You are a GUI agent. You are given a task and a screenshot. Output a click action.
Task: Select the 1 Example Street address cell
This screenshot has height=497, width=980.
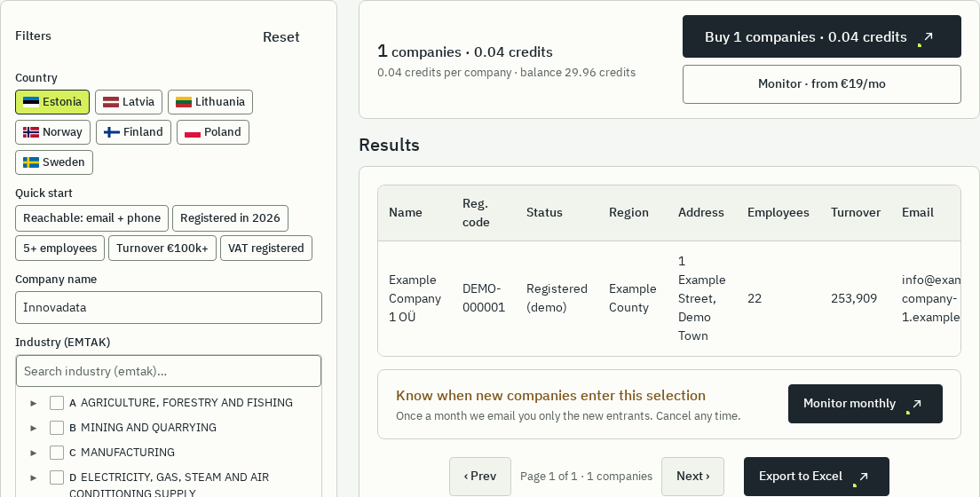point(702,298)
